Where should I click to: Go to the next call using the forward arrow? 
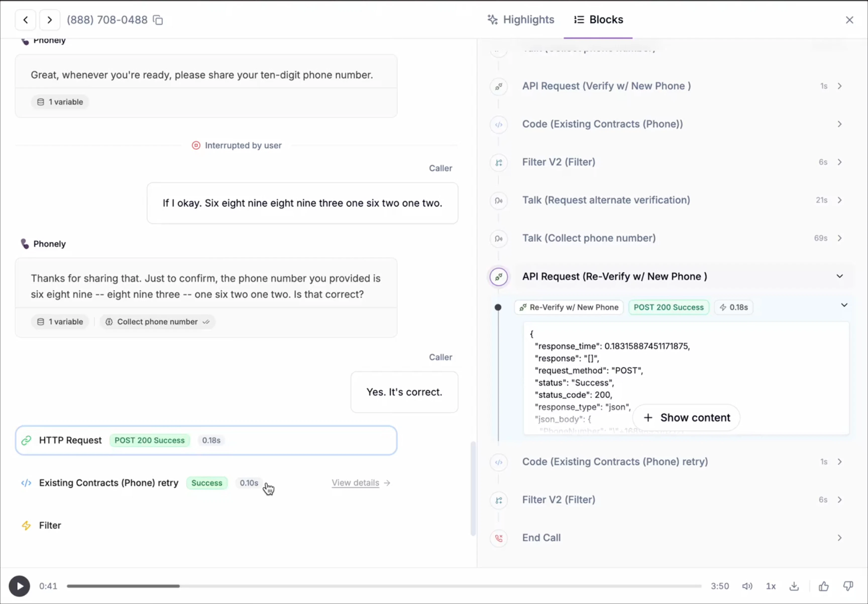pyautogui.click(x=49, y=20)
